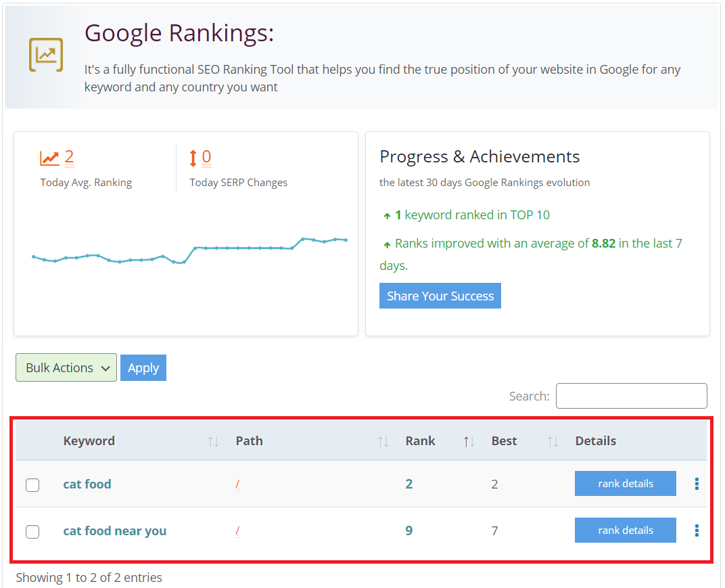
Task: Open the three-dot menu for cat food near you
Action: (x=697, y=530)
